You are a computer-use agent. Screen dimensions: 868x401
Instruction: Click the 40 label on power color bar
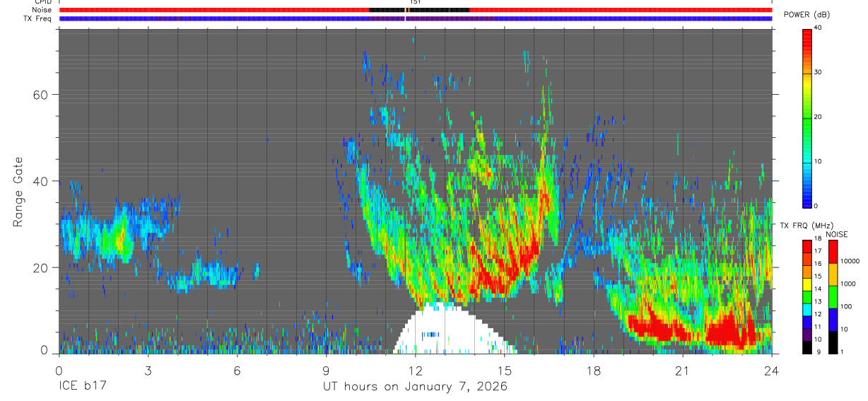818,28
